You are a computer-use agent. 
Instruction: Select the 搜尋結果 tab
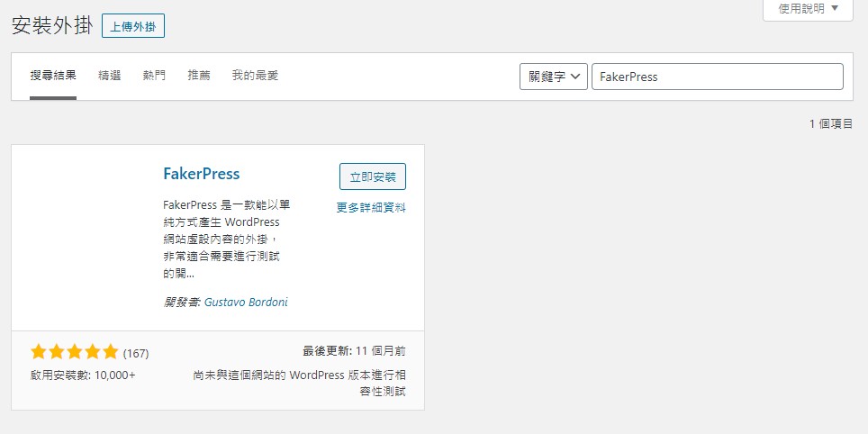point(53,76)
